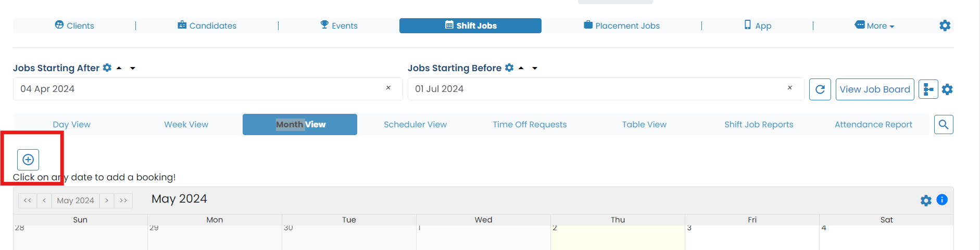
Task: Go to next month in calendar
Action: (x=107, y=201)
